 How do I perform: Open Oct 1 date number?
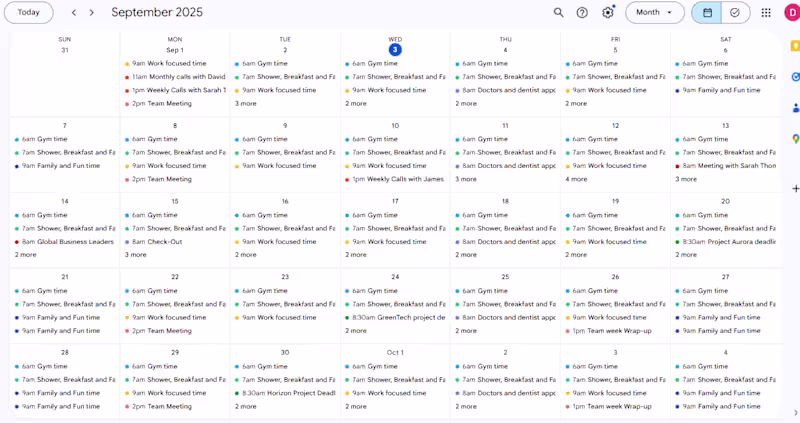(395, 353)
